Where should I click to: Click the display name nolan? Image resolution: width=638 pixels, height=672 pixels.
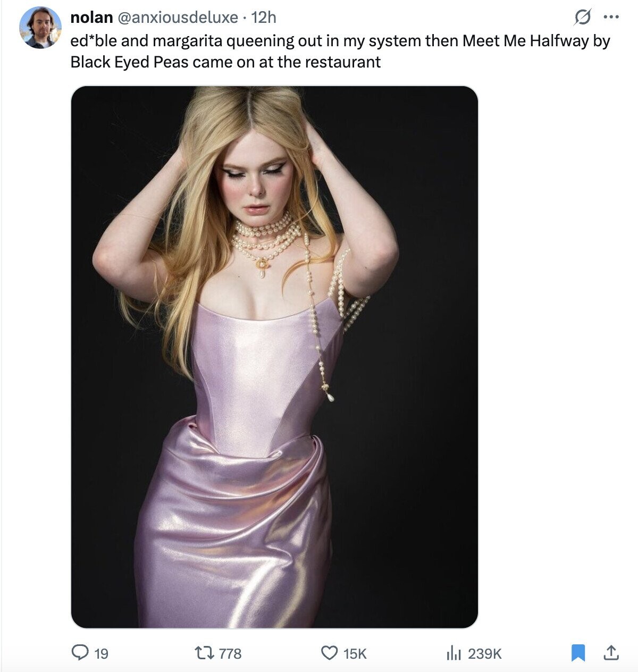91,18
